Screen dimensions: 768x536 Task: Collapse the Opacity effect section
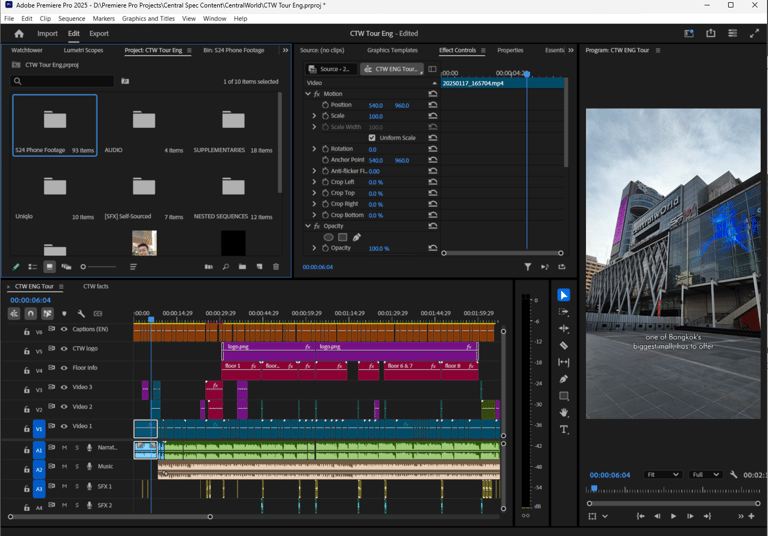tap(308, 226)
